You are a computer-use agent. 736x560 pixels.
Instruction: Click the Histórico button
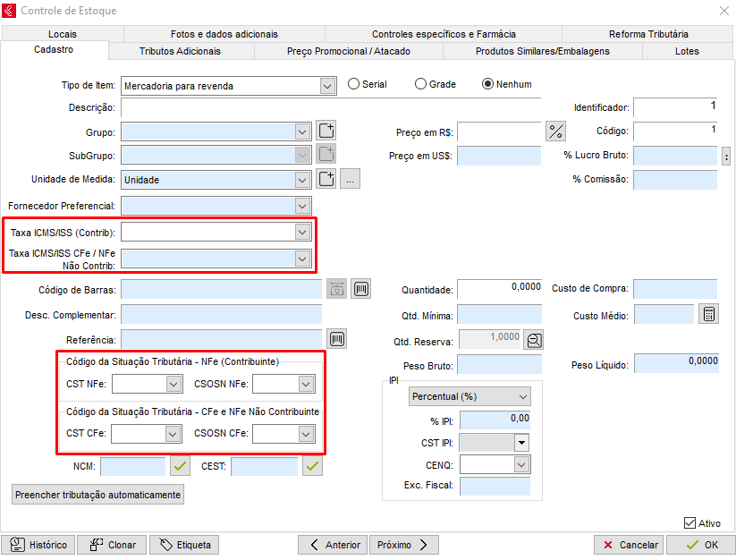click(38, 545)
